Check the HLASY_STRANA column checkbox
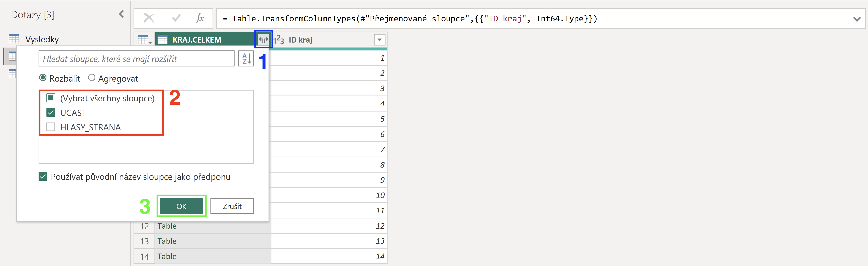Viewport: 868px width, 266px height. click(x=51, y=127)
